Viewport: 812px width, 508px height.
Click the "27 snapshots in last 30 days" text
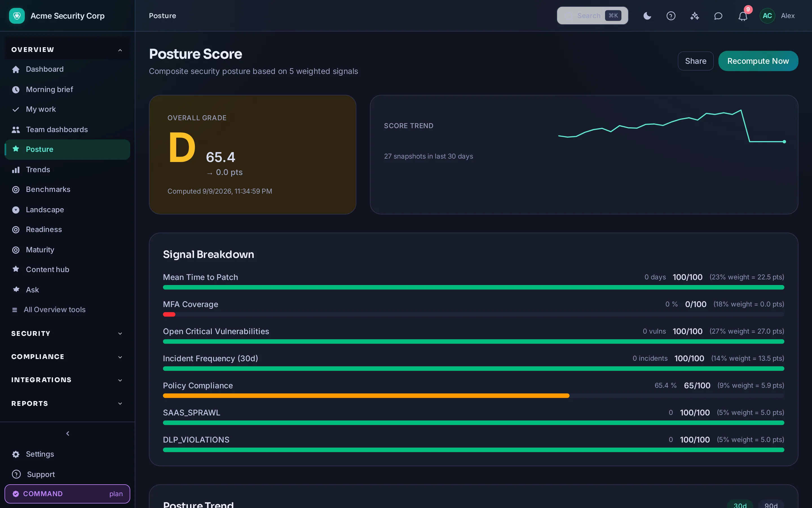pyautogui.click(x=429, y=156)
